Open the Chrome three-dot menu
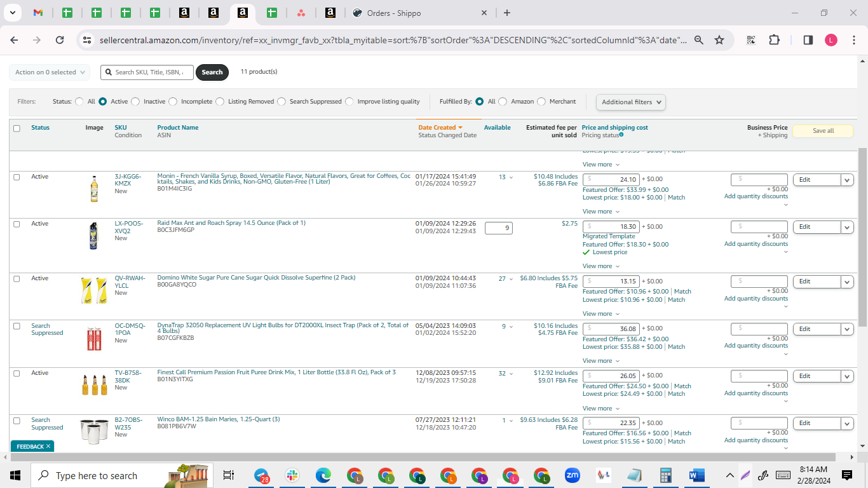The height and width of the screenshot is (488, 868). coord(853,40)
